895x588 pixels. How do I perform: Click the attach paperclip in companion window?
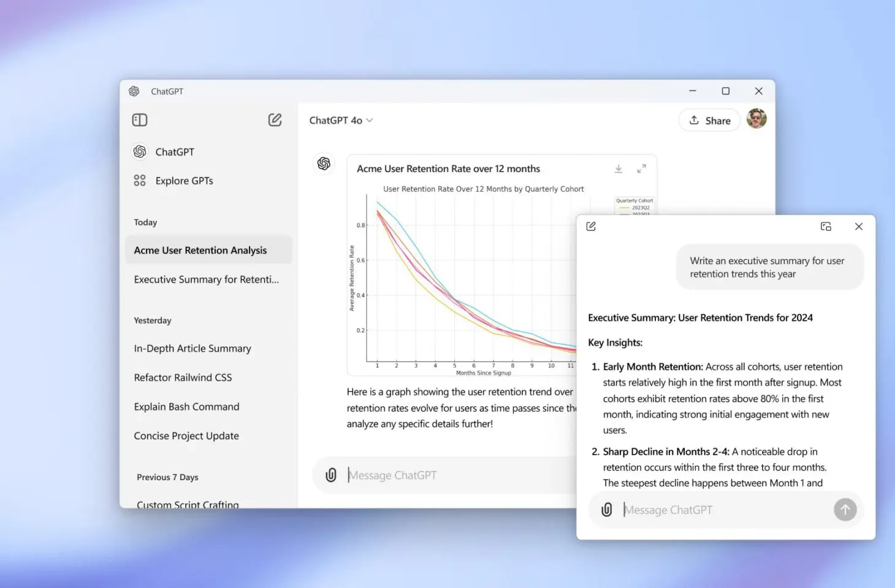pyautogui.click(x=607, y=510)
